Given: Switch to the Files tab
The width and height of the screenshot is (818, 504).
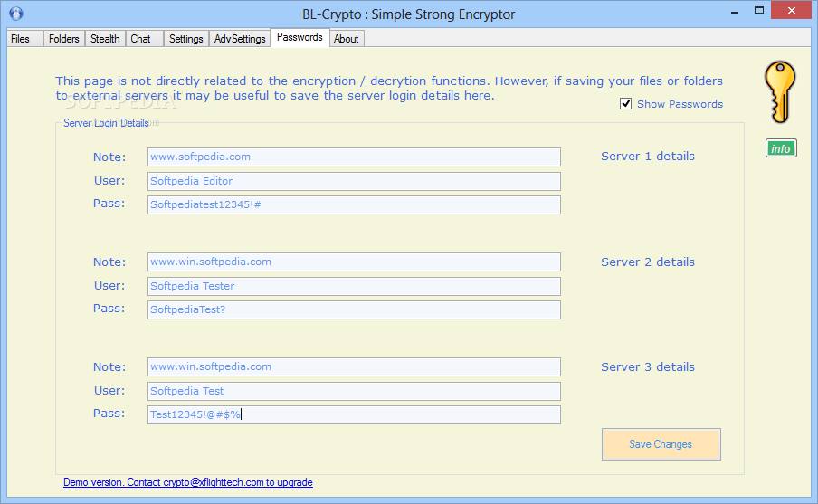Looking at the screenshot, I should click(24, 39).
